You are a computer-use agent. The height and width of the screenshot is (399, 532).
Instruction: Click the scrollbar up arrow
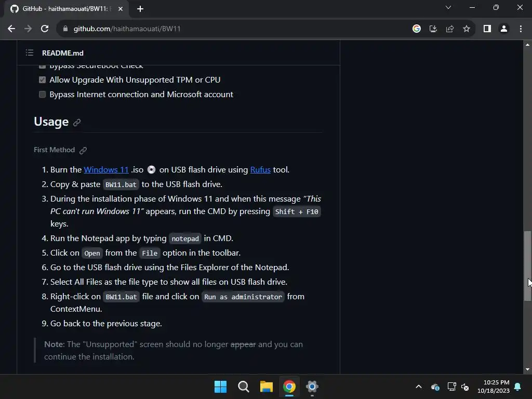pyautogui.click(x=527, y=45)
